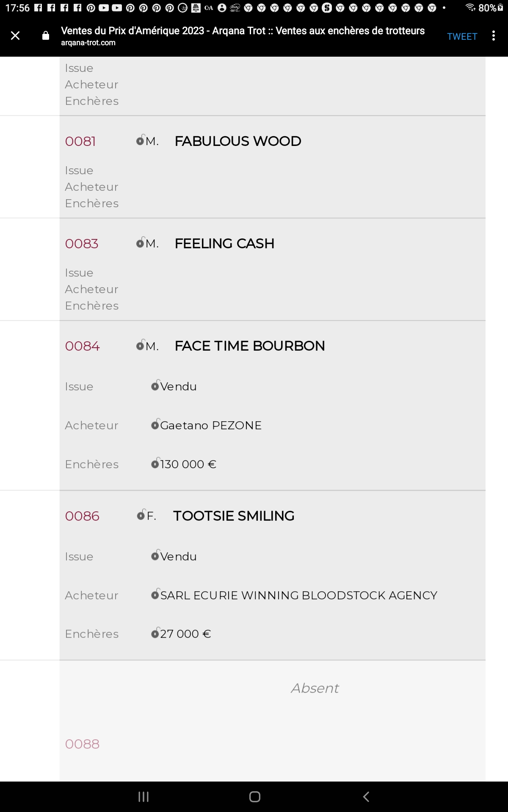Screen dimensions: 508x812
Task: Tap the Android home button
Action: click(255, 797)
